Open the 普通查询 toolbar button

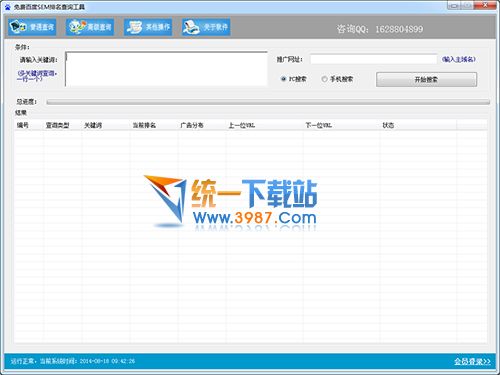[32, 27]
